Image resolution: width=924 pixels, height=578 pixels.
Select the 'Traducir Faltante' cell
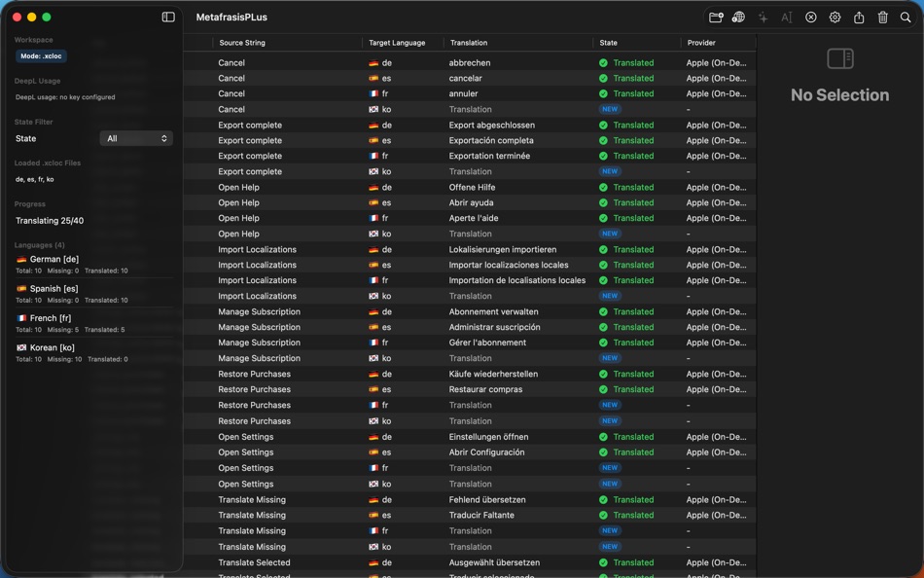[x=481, y=515]
